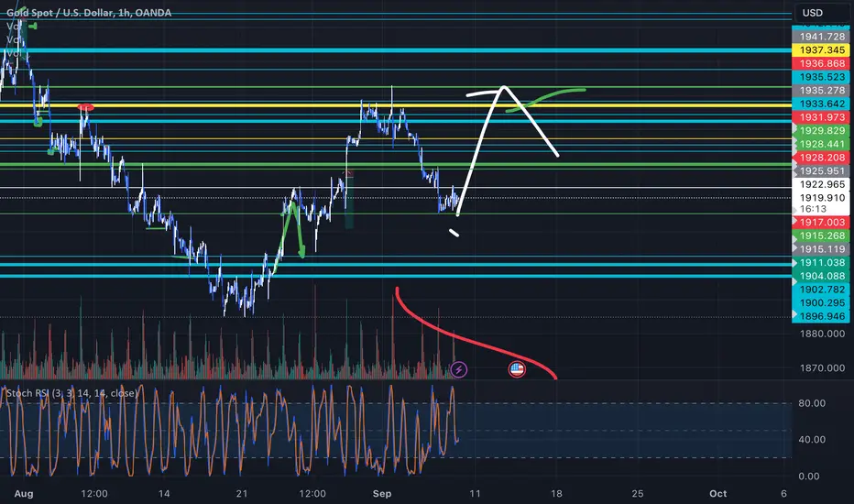Click the 16:13 countdown timer
The image size is (854, 504).
coord(813,209)
